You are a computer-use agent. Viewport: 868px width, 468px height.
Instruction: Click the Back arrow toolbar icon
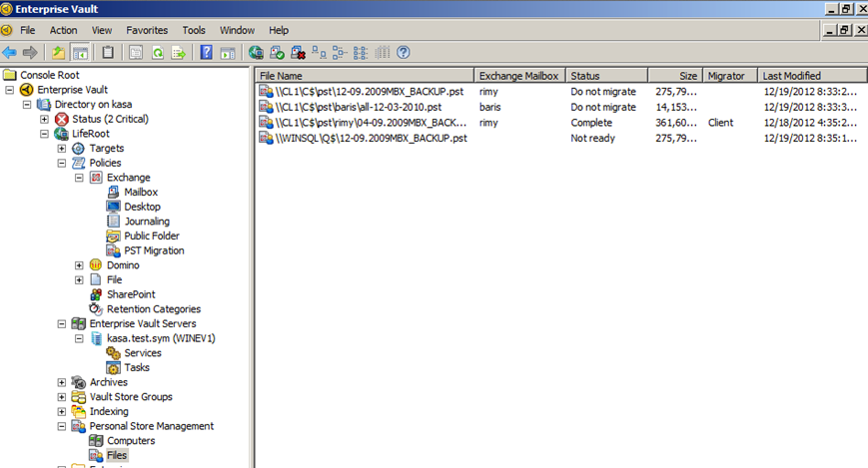9,53
